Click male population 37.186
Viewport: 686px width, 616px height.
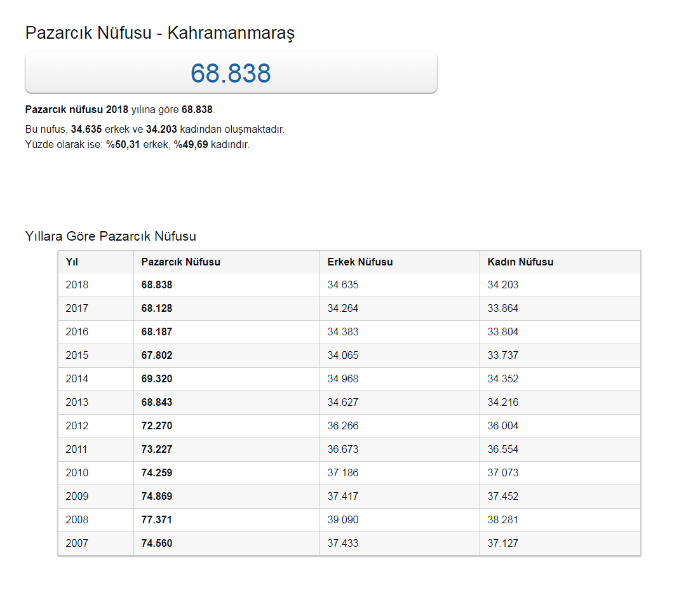coord(343,473)
